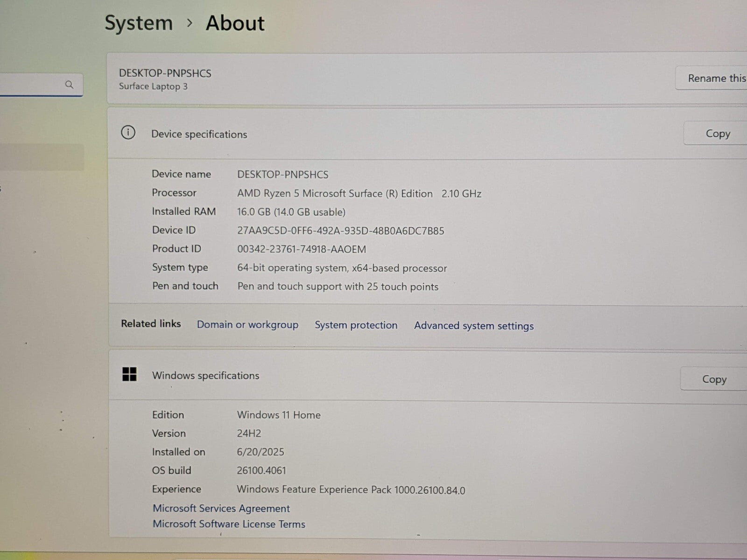The width and height of the screenshot is (747, 560).
Task: Focus the settings search box
Action: 30,85
